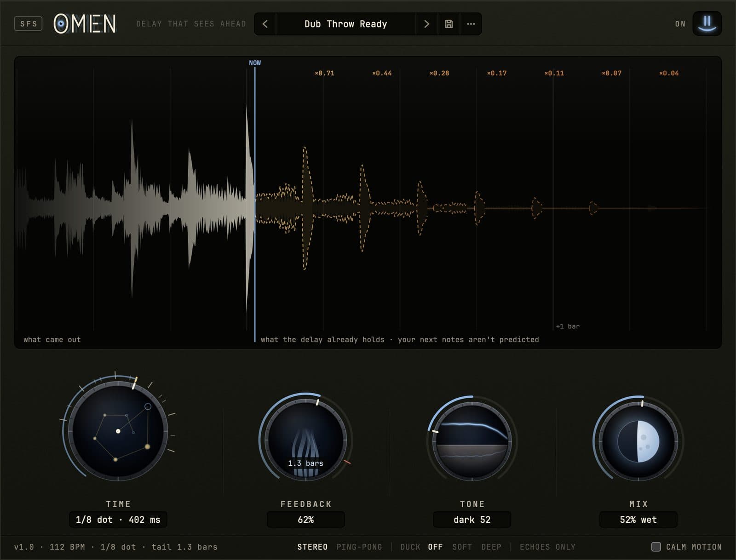Toggle plugin power ON button
Viewport: 736px width, 560px height.
[707, 23]
